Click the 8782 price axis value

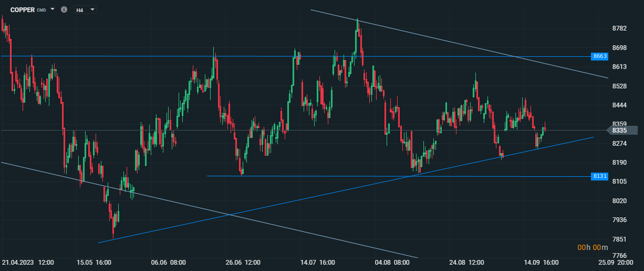(x=620, y=28)
